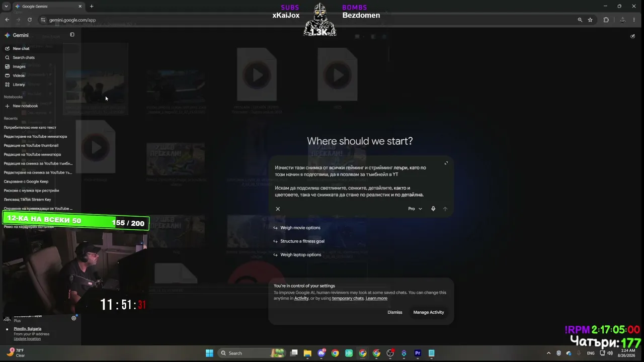Open recent chat 'Редакция на снимка за YouTube тъмбн...'
644x362 pixels.
click(x=38, y=164)
